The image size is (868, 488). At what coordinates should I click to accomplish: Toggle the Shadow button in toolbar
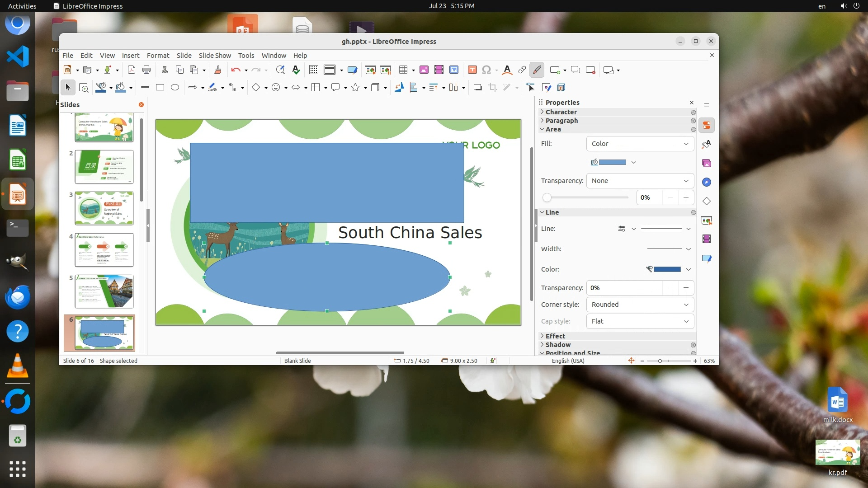click(477, 88)
